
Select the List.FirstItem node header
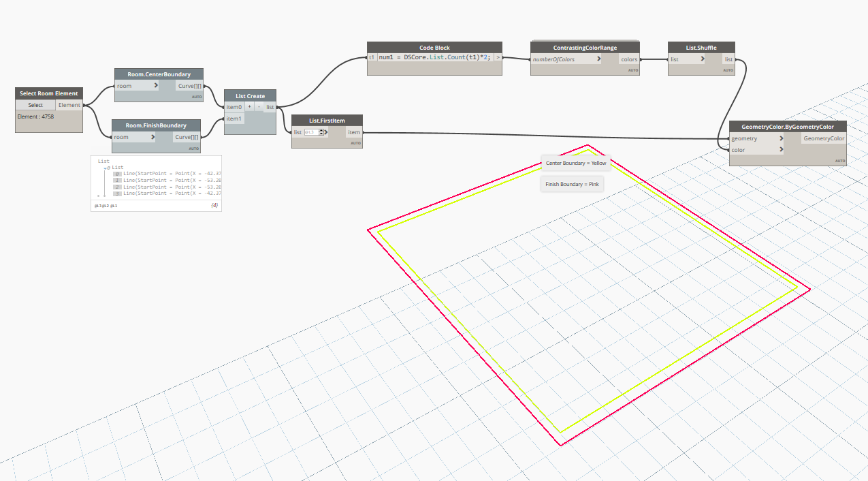click(x=327, y=120)
